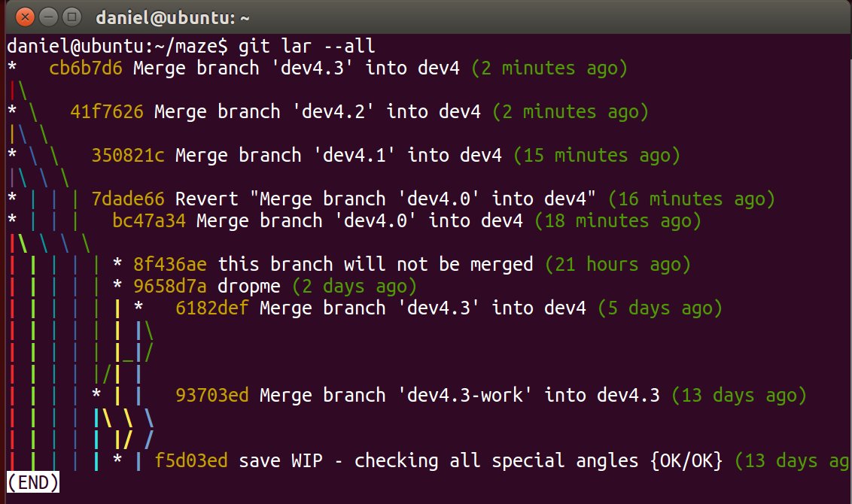The width and height of the screenshot is (852, 504).
Task: Select commit hash cb6b7d6
Action: pos(86,68)
